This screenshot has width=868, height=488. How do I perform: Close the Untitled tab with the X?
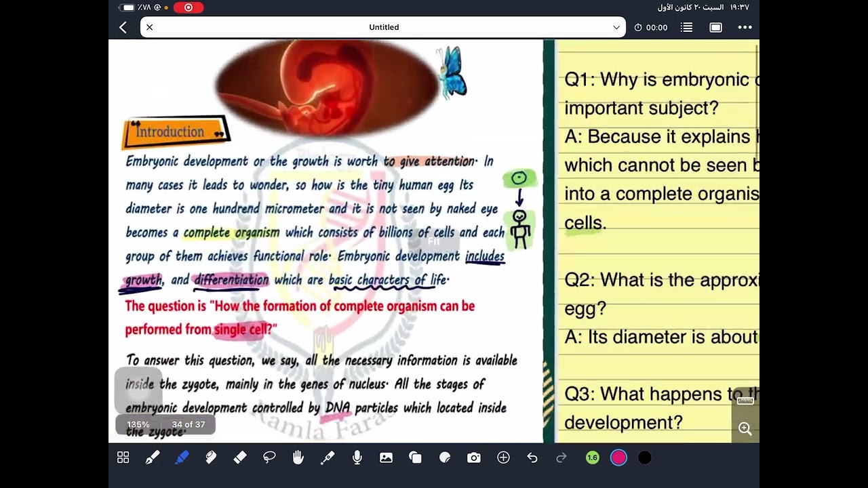(150, 27)
